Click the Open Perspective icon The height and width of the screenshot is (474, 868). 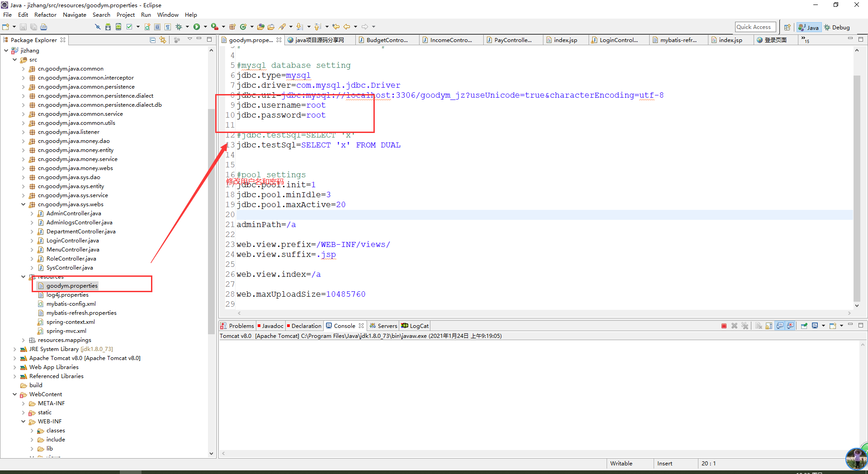(x=787, y=27)
